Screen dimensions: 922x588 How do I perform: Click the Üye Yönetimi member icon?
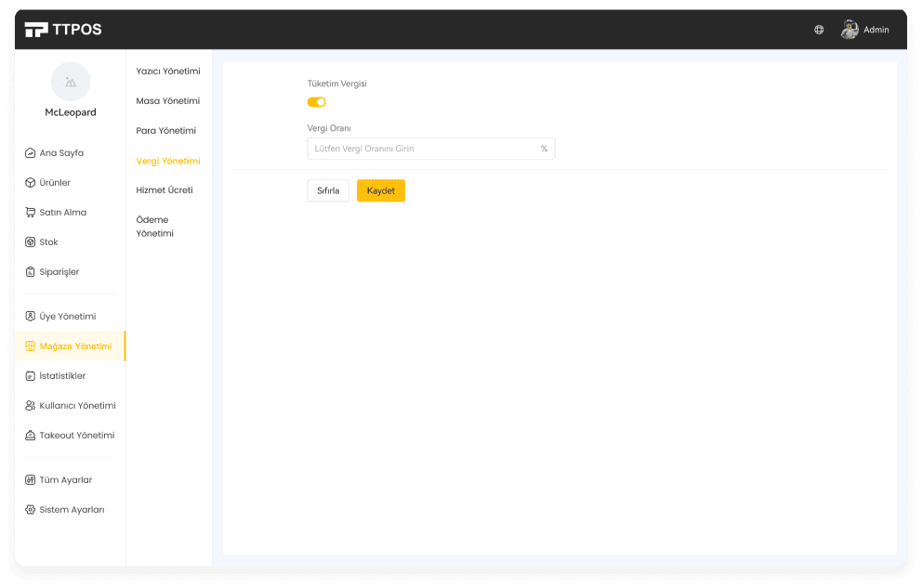tap(30, 317)
